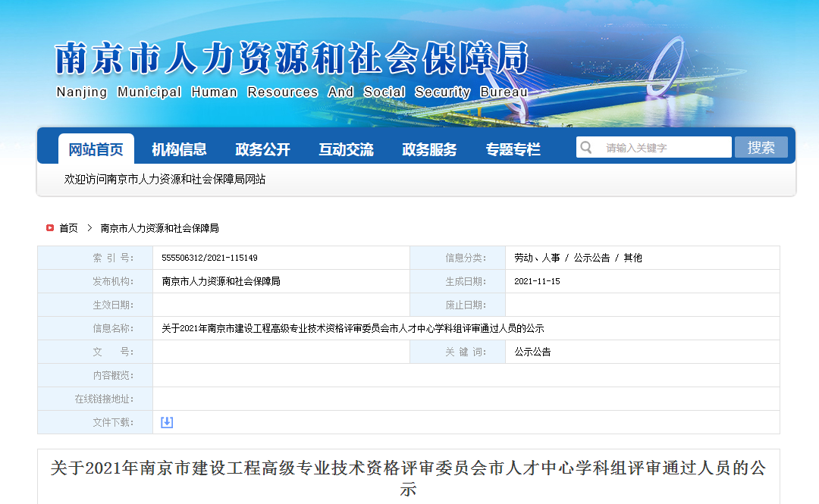Click the 关键词 label
This screenshot has height=504, width=819.
tap(466, 352)
